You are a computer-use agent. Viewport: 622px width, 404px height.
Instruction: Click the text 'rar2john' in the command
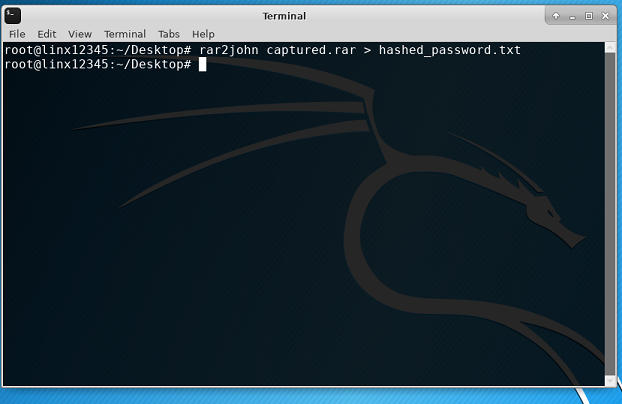(x=228, y=50)
